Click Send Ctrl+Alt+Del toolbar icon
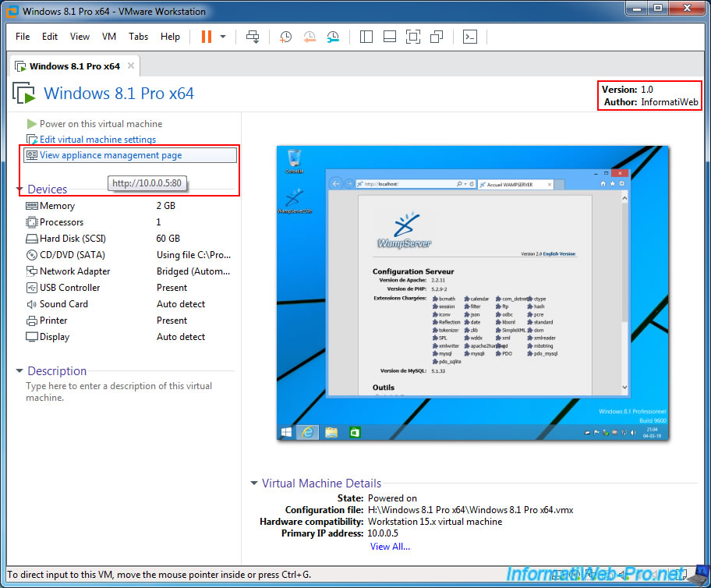Image resolution: width=711 pixels, height=588 pixels. tap(253, 37)
